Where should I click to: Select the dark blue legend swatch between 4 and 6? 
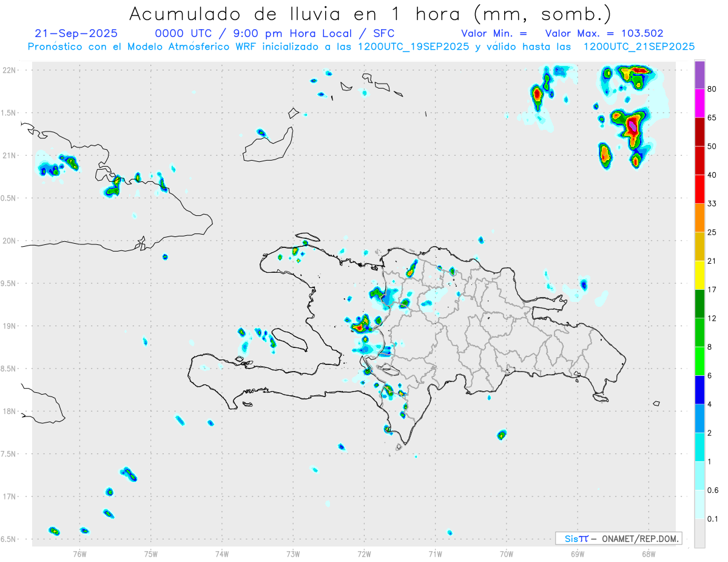(699, 390)
